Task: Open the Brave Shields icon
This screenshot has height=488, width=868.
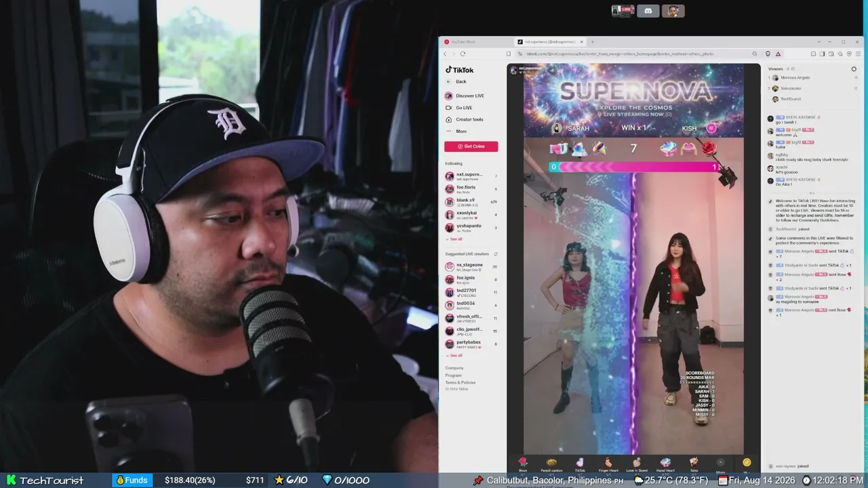Action: tap(768, 54)
